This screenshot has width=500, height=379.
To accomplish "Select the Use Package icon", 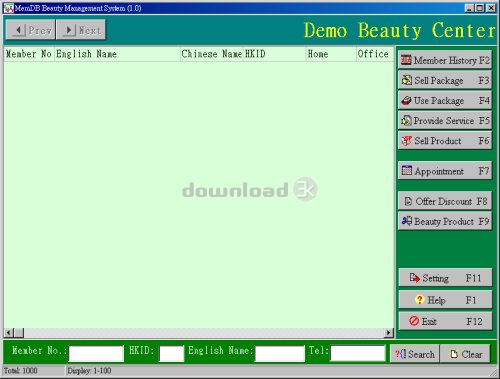I will pos(406,101).
